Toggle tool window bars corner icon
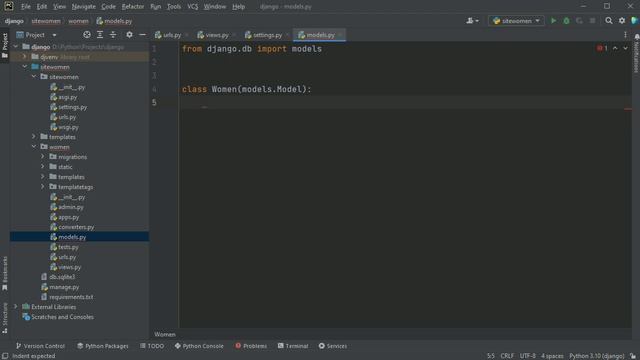640x360 pixels. [5, 356]
